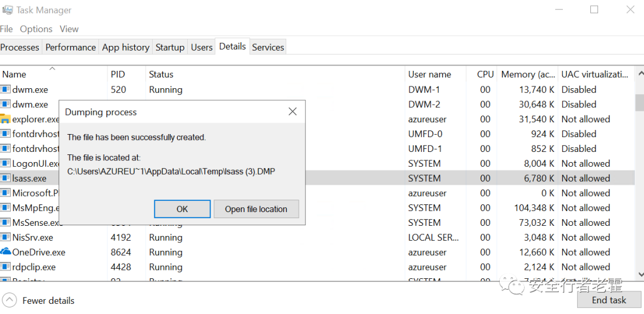Switch to the Services tab
This screenshot has height=314, width=644.
(268, 47)
